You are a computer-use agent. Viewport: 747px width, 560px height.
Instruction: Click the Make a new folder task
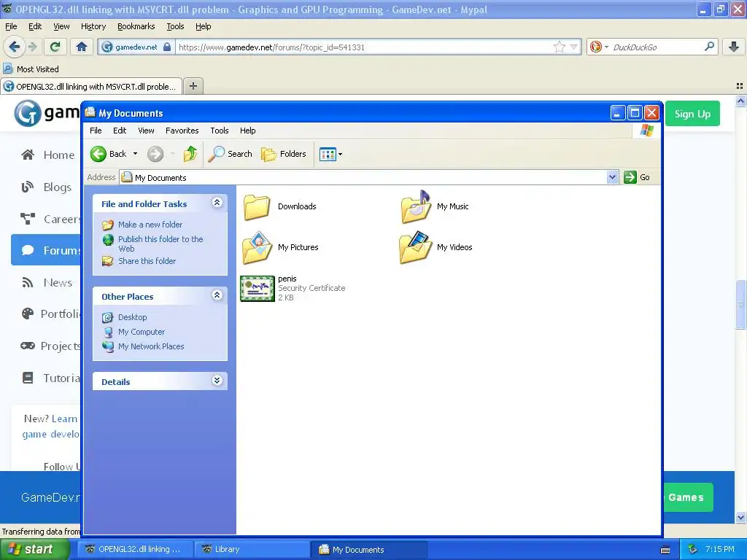[150, 225]
